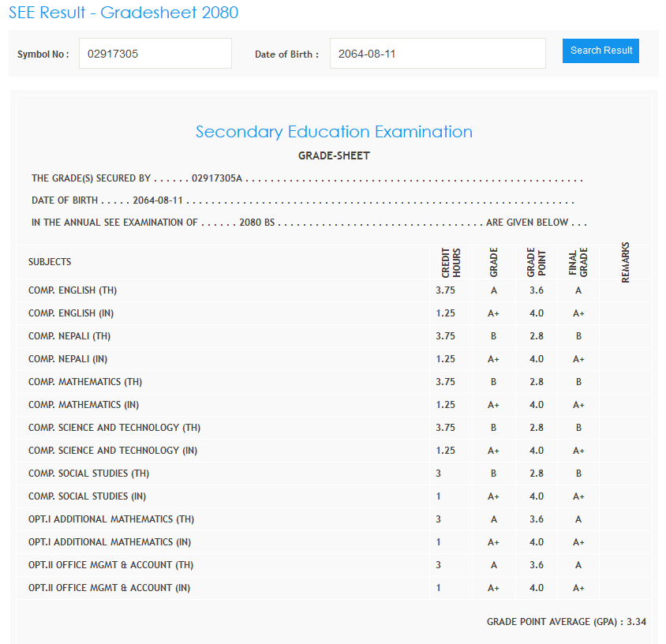Click the REMARKS column header
666x644 pixels.
tap(626, 262)
